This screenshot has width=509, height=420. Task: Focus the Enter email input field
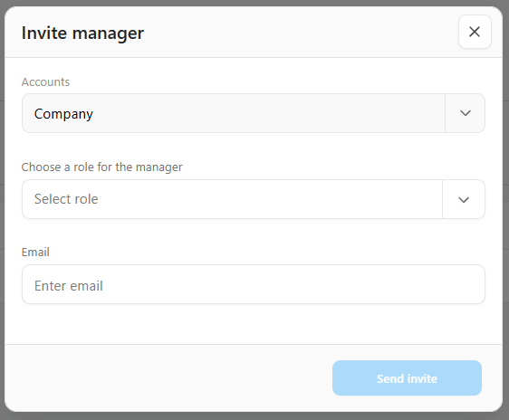[x=254, y=284]
